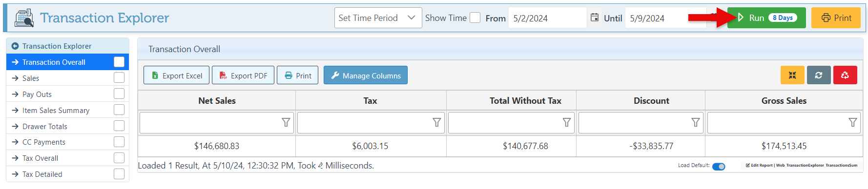
Task: Open the calendar picker beside From date
Action: (x=594, y=18)
